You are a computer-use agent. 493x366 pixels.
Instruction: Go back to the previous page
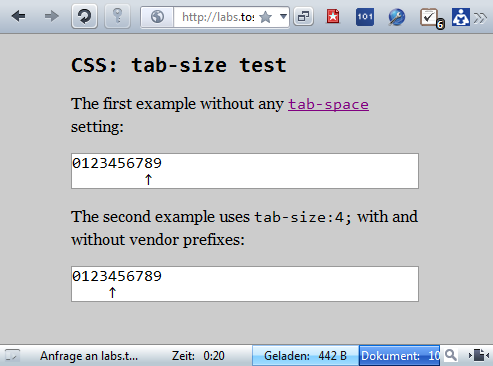[x=18, y=16]
